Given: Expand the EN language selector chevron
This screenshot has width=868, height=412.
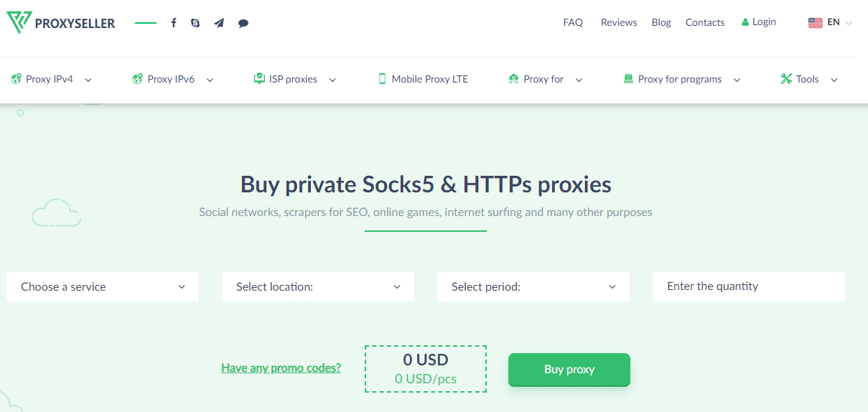Looking at the screenshot, I should [x=849, y=23].
